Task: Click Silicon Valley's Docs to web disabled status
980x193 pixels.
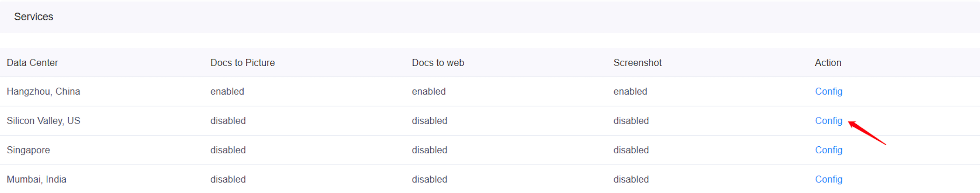Action: tap(430, 121)
